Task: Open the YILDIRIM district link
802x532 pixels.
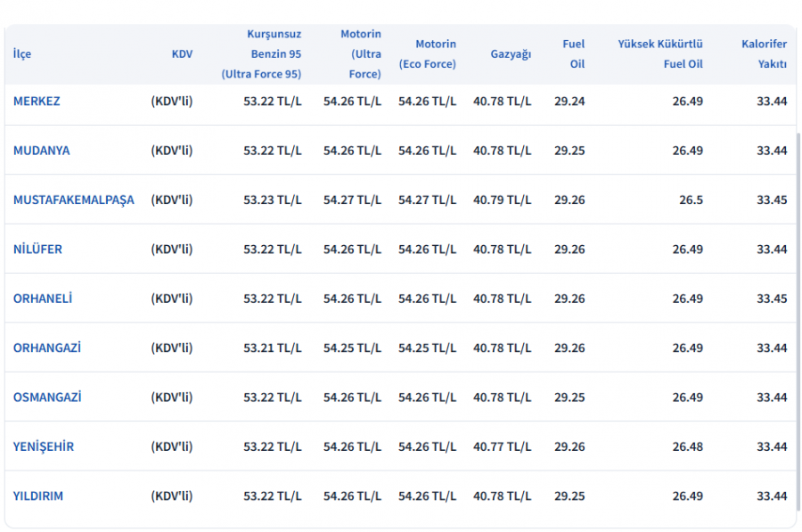Action: [38, 496]
